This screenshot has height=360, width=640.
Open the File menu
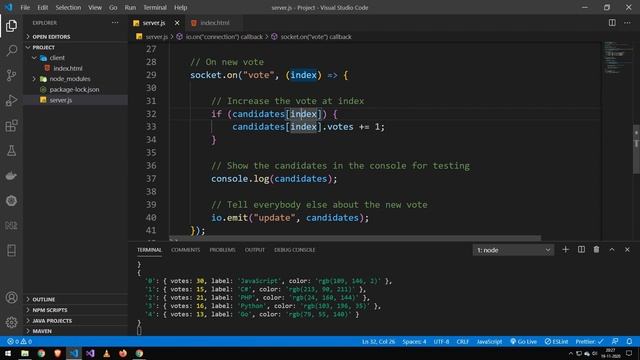pos(25,7)
